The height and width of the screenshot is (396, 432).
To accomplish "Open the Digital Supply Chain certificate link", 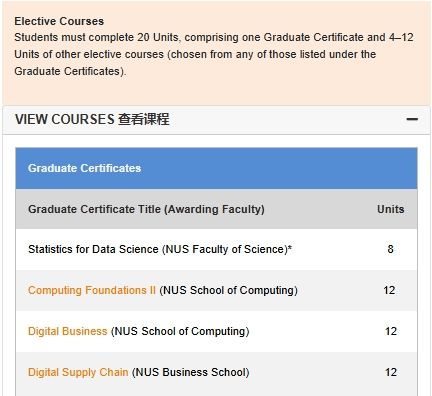I will 78,372.
